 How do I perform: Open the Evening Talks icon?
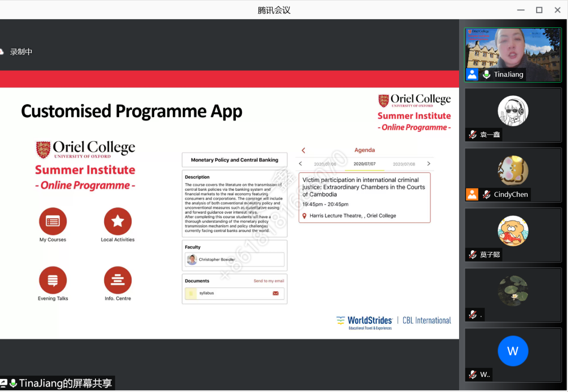(53, 280)
